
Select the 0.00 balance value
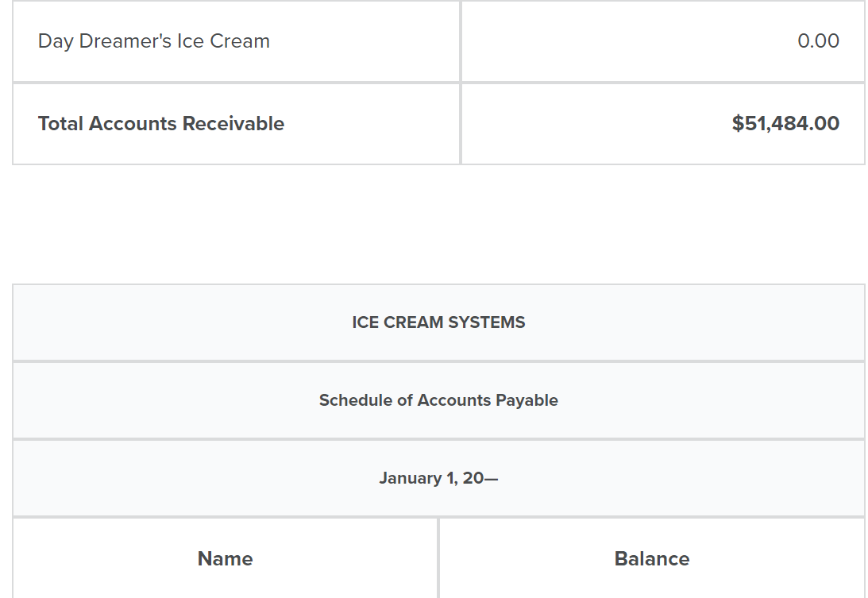coord(818,41)
